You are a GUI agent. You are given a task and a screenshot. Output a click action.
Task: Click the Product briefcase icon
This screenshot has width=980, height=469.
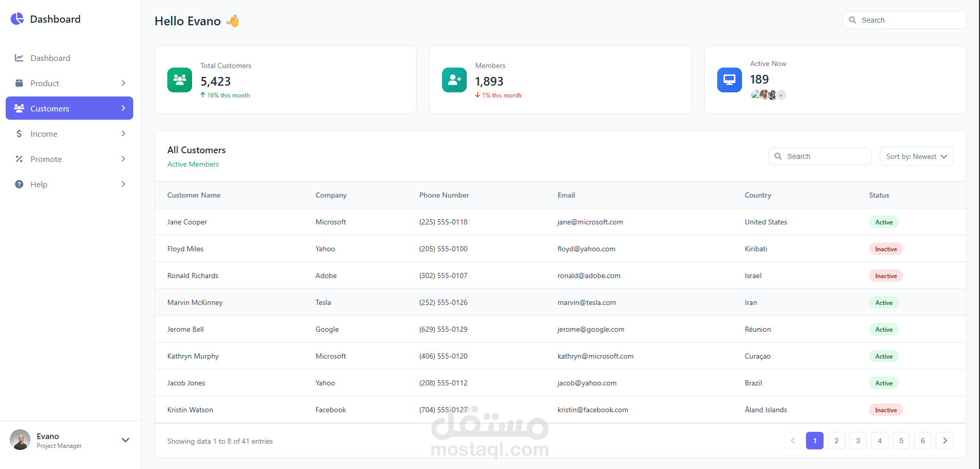pyautogui.click(x=19, y=83)
